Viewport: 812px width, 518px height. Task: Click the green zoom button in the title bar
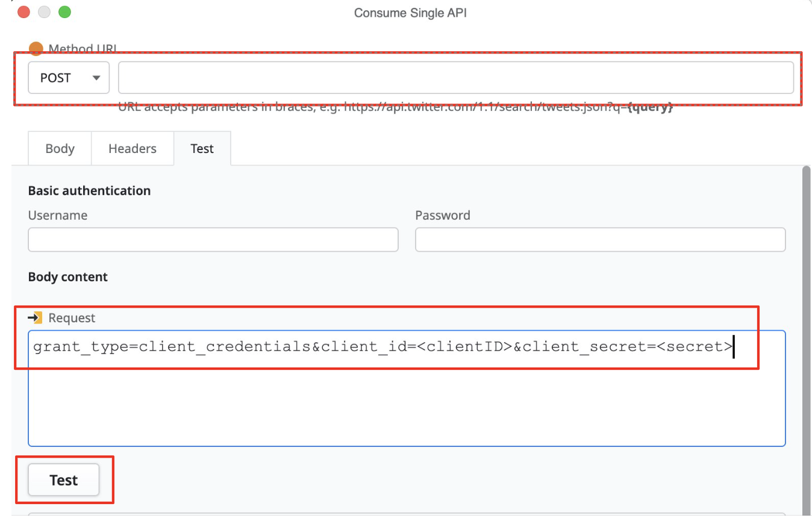click(x=64, y=11)
